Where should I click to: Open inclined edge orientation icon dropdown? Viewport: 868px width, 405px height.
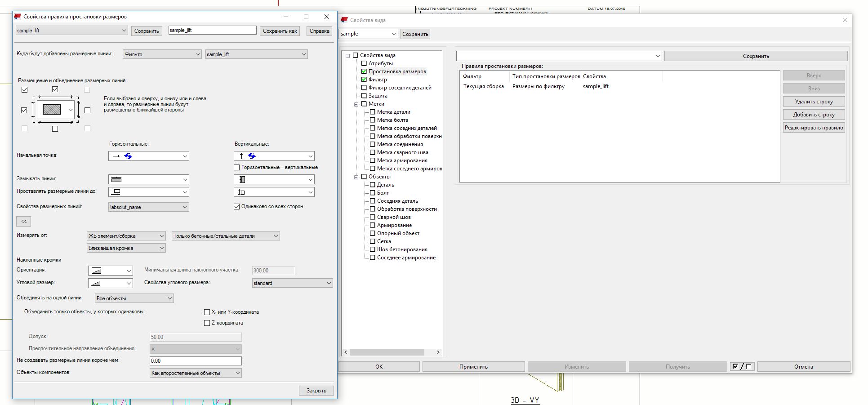tap(110, 271)
